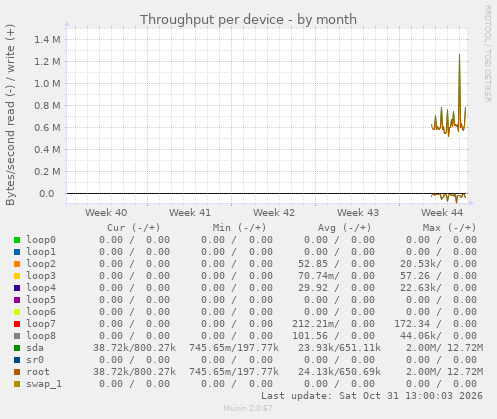Click the 1.4 M y-axis label
Screen dimensions: 497x419
click(x=47, y=40)
